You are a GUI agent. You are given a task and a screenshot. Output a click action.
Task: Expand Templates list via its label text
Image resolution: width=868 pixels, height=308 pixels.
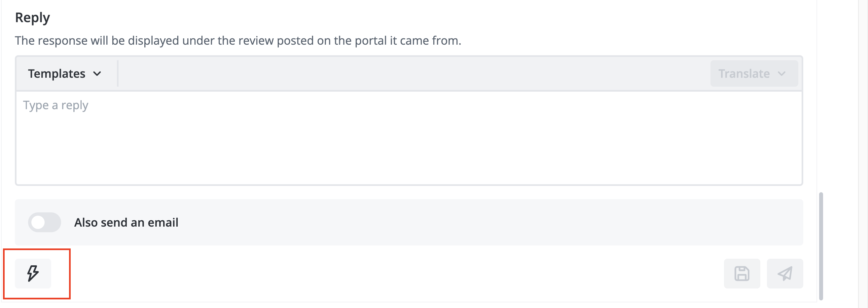tap(56, 73)
